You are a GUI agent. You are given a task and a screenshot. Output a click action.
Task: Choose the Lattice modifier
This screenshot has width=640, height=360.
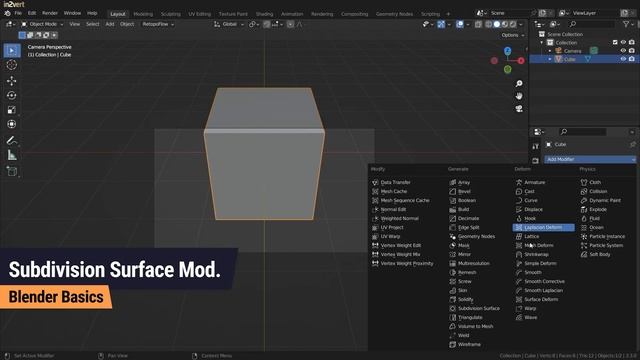click(x=527, y=236)
